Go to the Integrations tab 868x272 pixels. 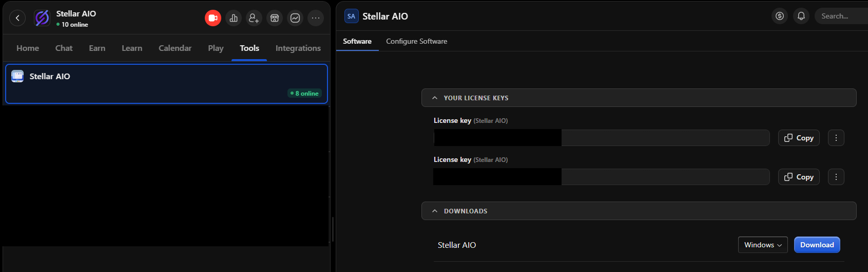298,48
